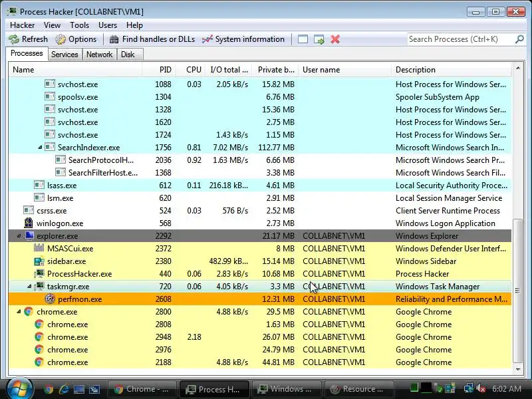The height and width of the screenshot is (399, 532).
Task: Select the SearchProtocolHost process row
Action: pos(260,160)
